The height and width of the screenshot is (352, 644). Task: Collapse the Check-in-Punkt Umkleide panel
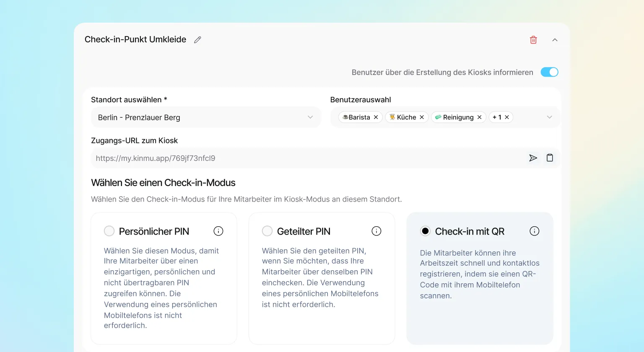point(555,40)
